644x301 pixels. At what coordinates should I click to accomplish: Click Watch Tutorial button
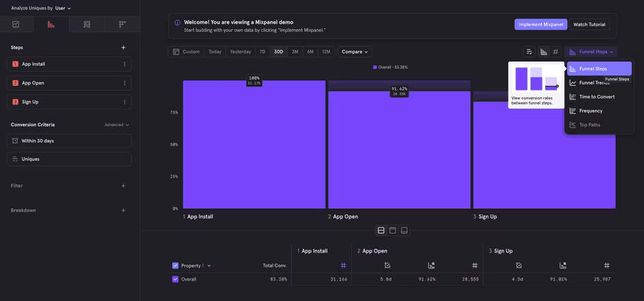[x=590, y=25]
